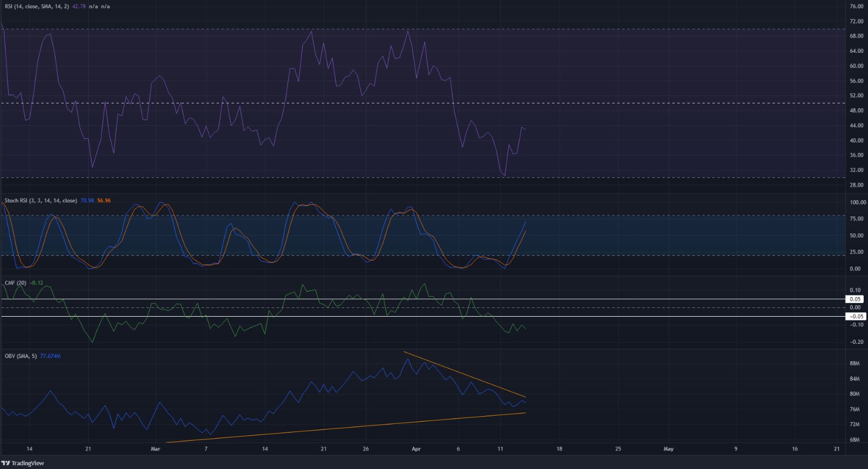Click the 52.00 level on RSI axis
The height and width of the screenshot is (469, 868).
(857, 95)
